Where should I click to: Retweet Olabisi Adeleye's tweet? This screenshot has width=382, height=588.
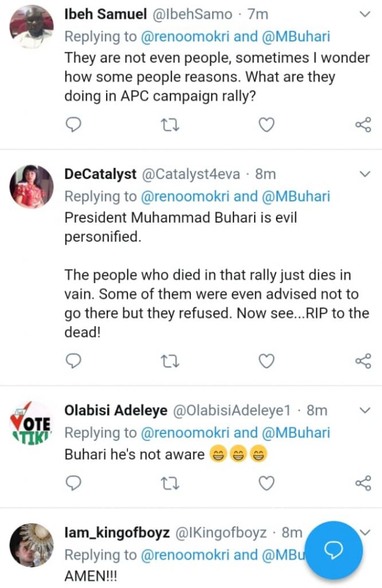point(170,483)
